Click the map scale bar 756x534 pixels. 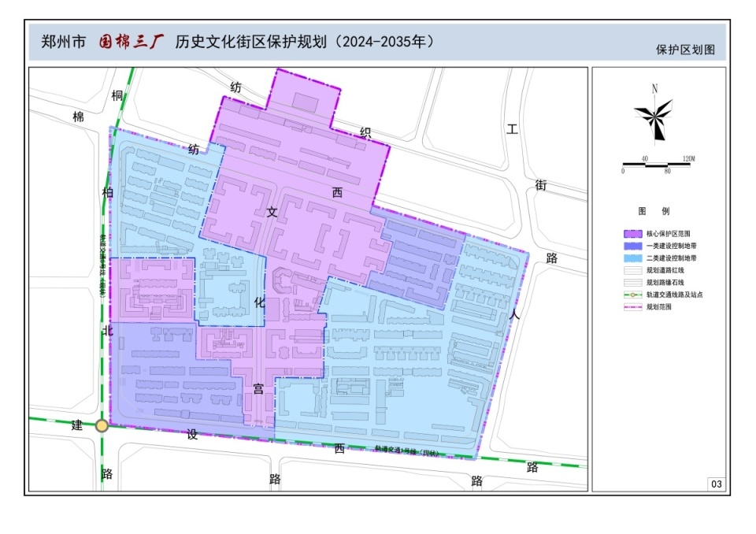657,165
